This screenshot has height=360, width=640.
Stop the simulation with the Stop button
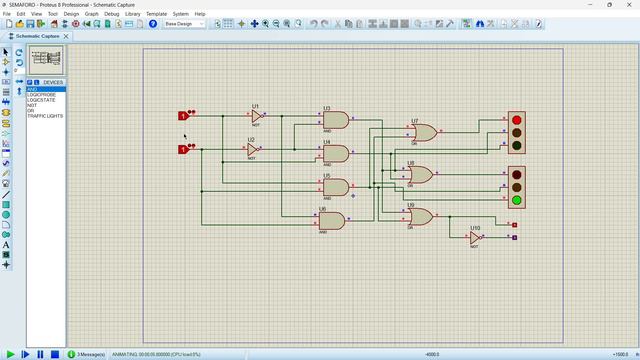55,354
